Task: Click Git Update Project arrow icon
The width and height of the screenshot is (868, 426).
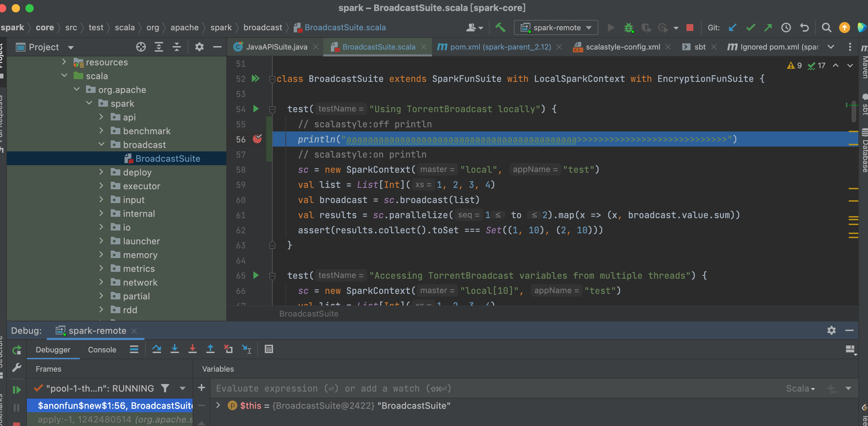Action: click(x=733, y=28)
